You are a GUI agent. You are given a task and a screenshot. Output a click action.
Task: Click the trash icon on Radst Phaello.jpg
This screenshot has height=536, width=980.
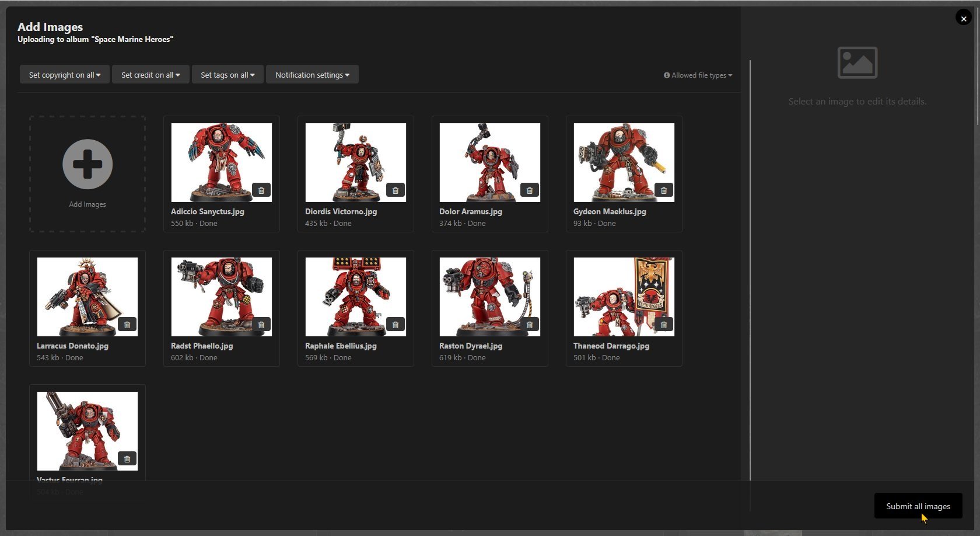(x=261, y=325)
